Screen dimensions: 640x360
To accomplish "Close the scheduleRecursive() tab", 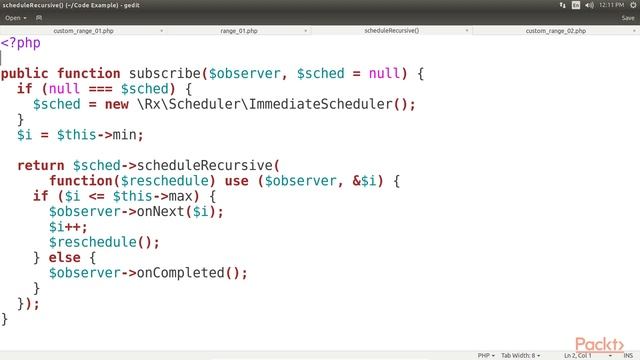I will (467, 31).
